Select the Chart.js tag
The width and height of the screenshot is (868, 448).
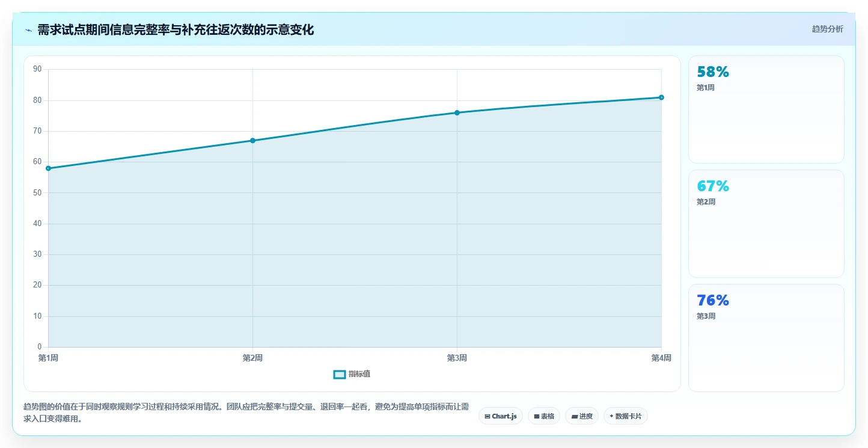click(x=501, y=416)
